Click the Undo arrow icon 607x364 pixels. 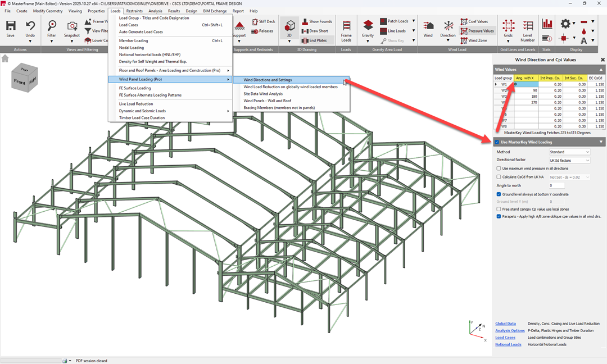(x=30, y=26)
